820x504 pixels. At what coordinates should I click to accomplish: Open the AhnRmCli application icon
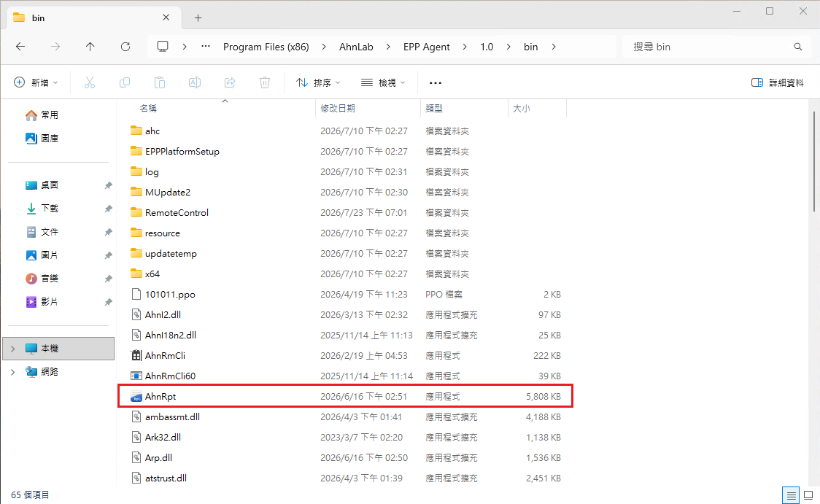(136, 355)
